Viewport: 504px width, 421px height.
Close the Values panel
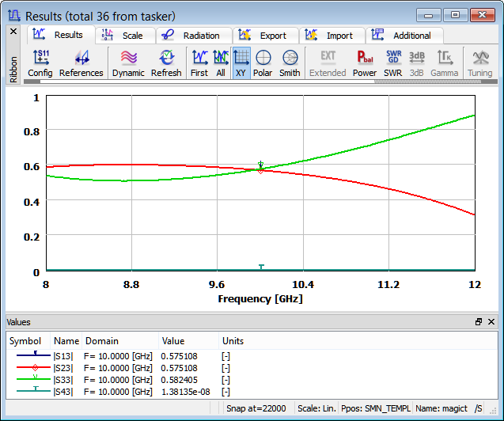click(x=491, y=322)
